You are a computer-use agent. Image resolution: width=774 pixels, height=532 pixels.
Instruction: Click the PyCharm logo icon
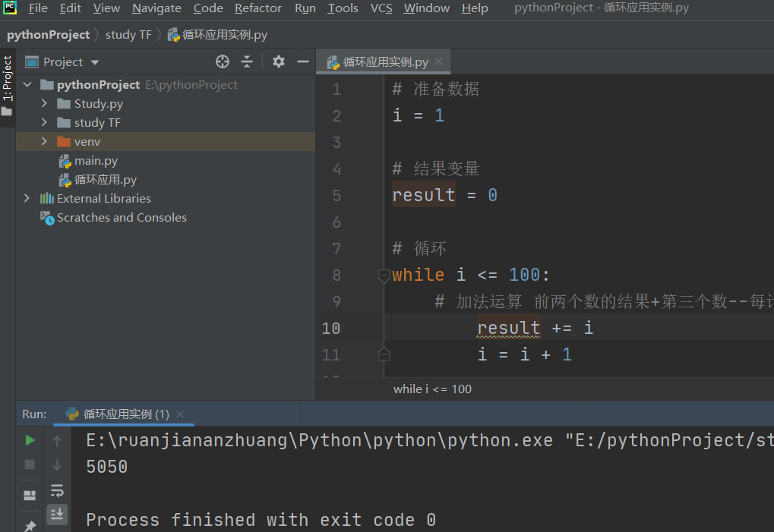(10, 8)
